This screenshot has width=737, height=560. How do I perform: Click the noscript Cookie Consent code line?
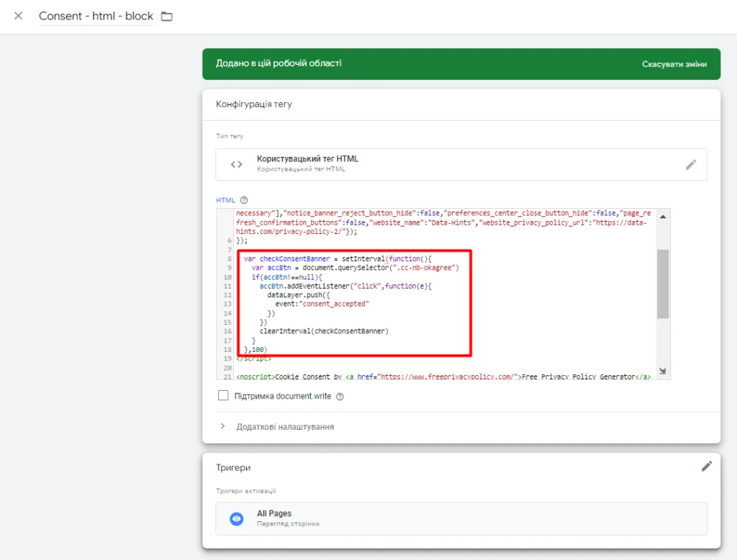[443, 376]
